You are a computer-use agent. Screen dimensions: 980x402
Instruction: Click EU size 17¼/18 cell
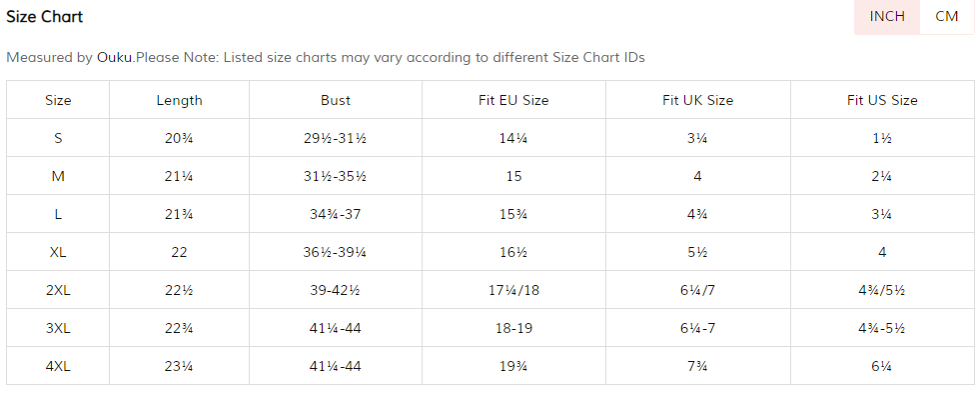point(513,290)
